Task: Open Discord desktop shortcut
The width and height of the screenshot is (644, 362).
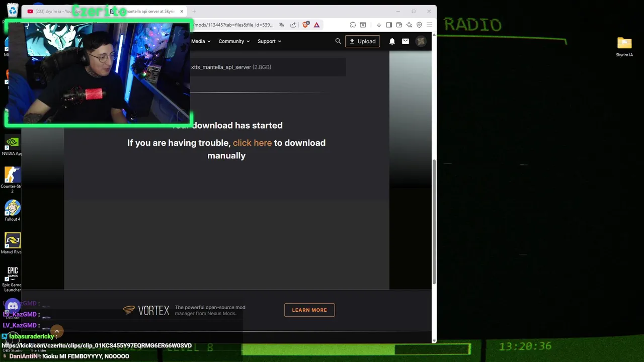Action: point(13,308)
